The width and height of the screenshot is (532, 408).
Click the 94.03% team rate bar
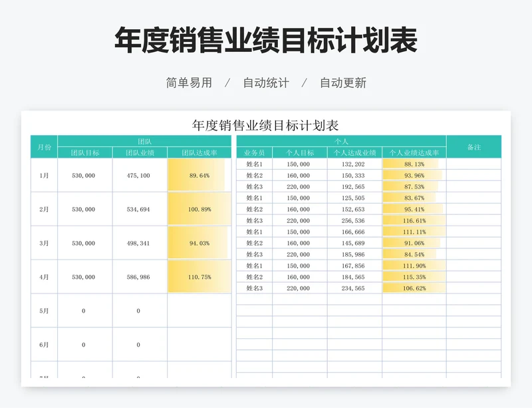click(x=198, y=243)
